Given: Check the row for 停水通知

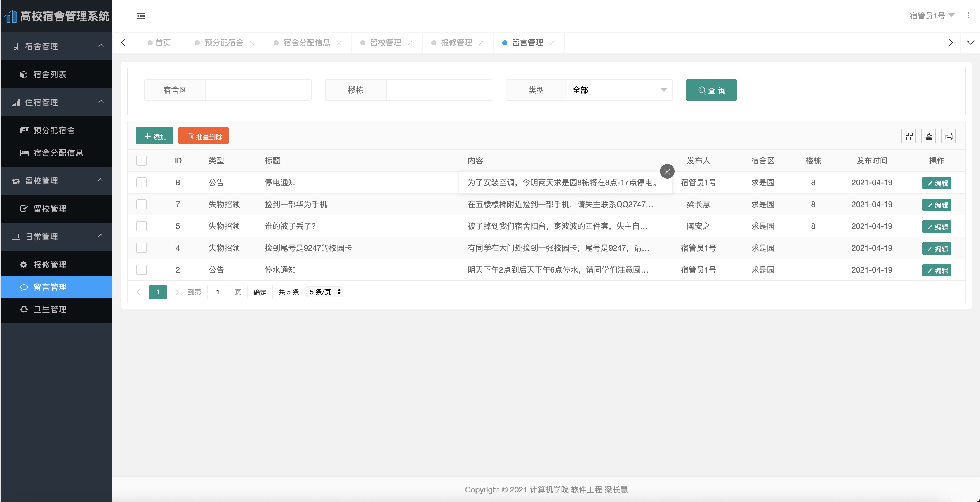Looking at the screenshot, I should click(x=142, y=270).
